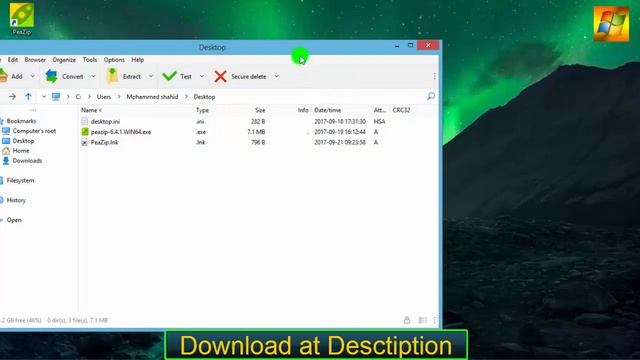Click the Convert toolbar icon
The image size is (640, 360).
coord(51,76)
